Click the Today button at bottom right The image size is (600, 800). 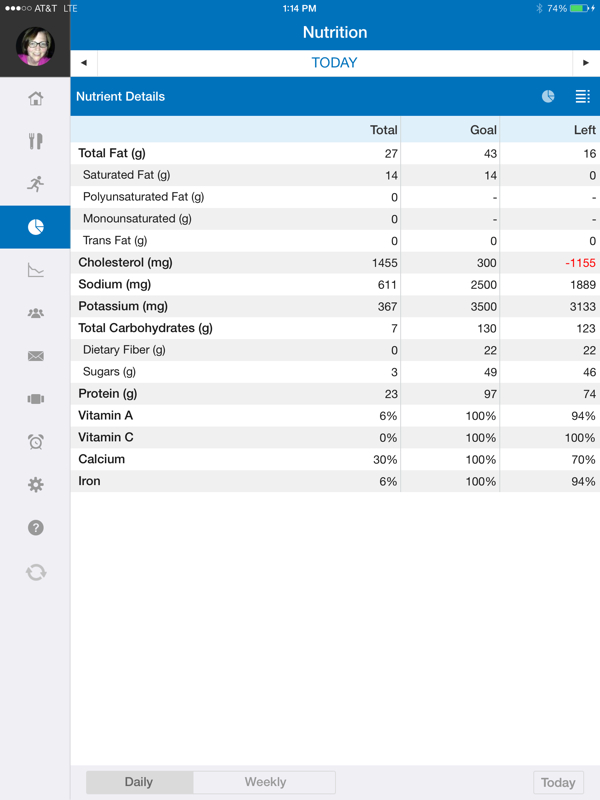(558, 782)
